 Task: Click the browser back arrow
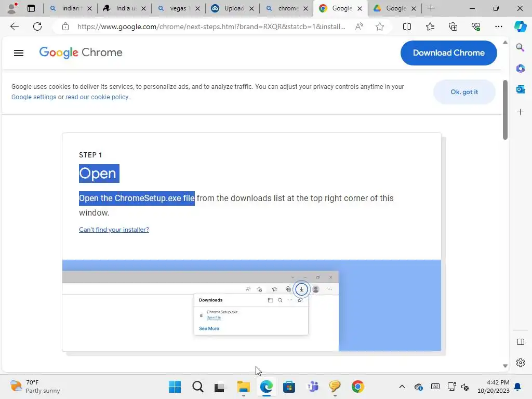click(x=14, y=26)
